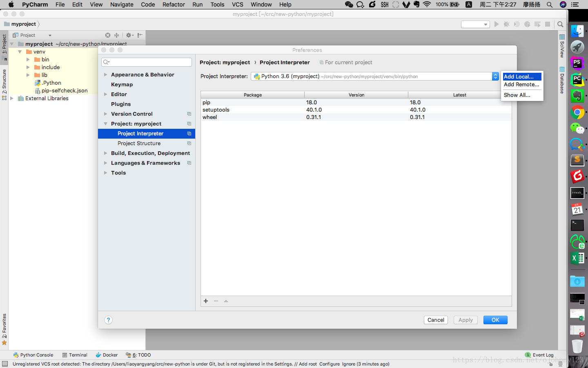
Task: Open the Refactor menu in menu bar
Action: tap(174, 4)
